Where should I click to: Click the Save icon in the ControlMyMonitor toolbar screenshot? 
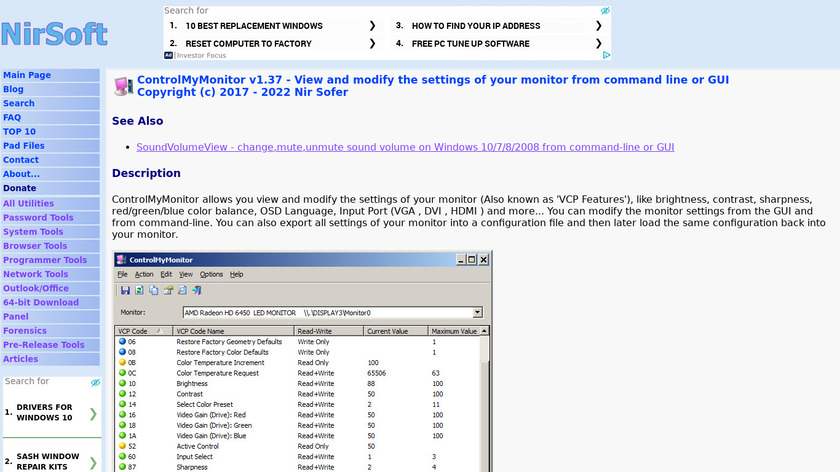pos(125,291)
